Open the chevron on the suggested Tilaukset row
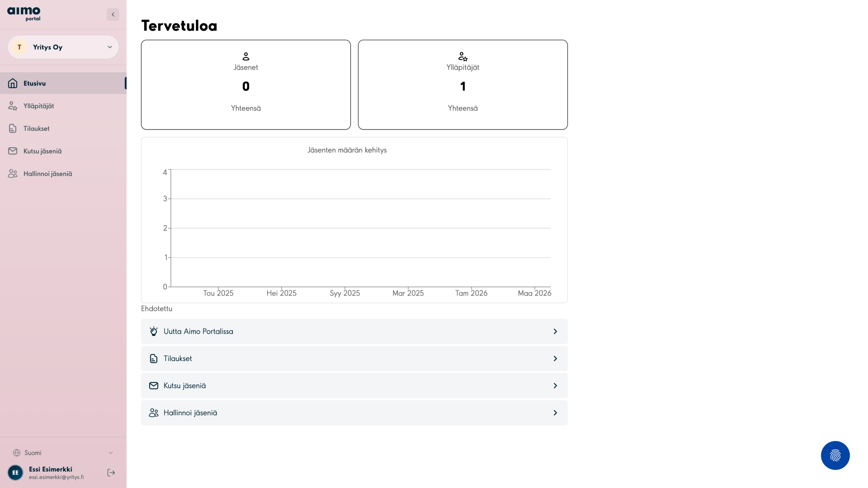This screenshot has height=488, width=868. point(555,359)
